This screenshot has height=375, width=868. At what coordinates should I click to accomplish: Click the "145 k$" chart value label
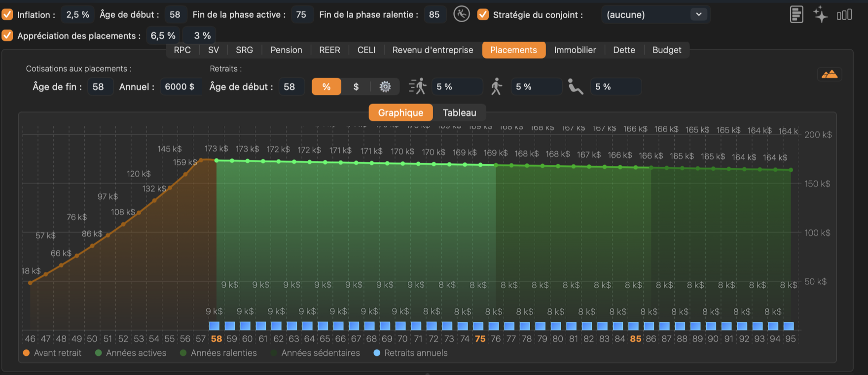coord(170,149)
